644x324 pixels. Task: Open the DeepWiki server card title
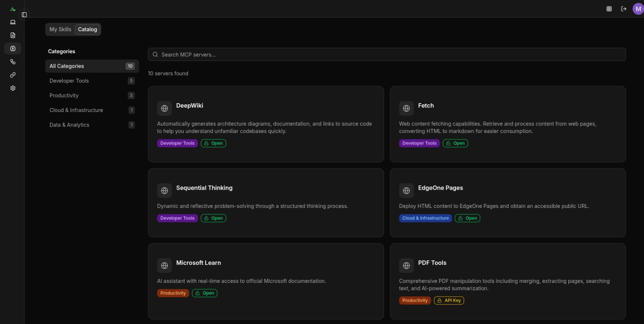[190, 106]
